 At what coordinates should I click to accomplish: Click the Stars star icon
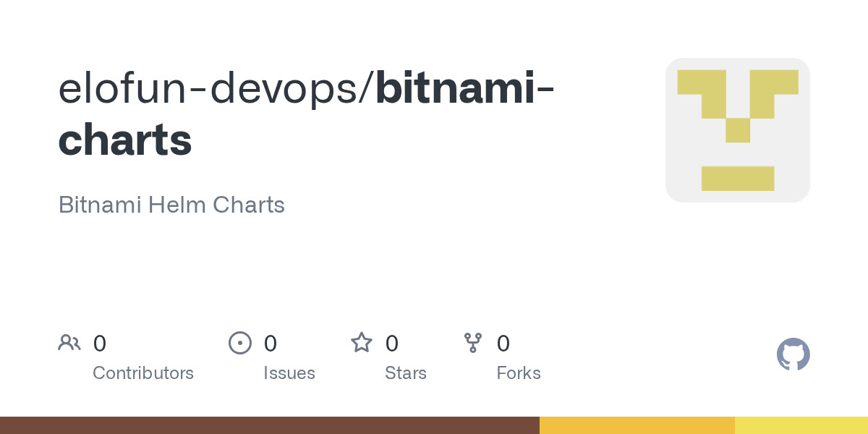(x=362, y=342)
